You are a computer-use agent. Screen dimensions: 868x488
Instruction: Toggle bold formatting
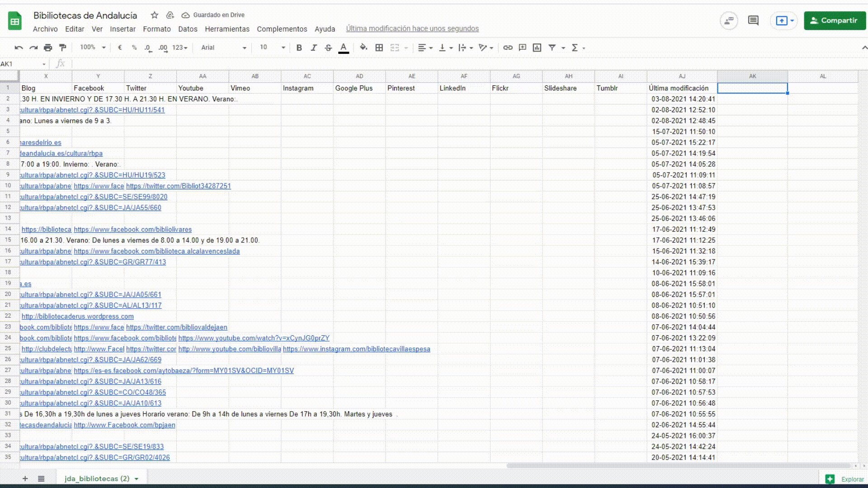tap(299, 47)
